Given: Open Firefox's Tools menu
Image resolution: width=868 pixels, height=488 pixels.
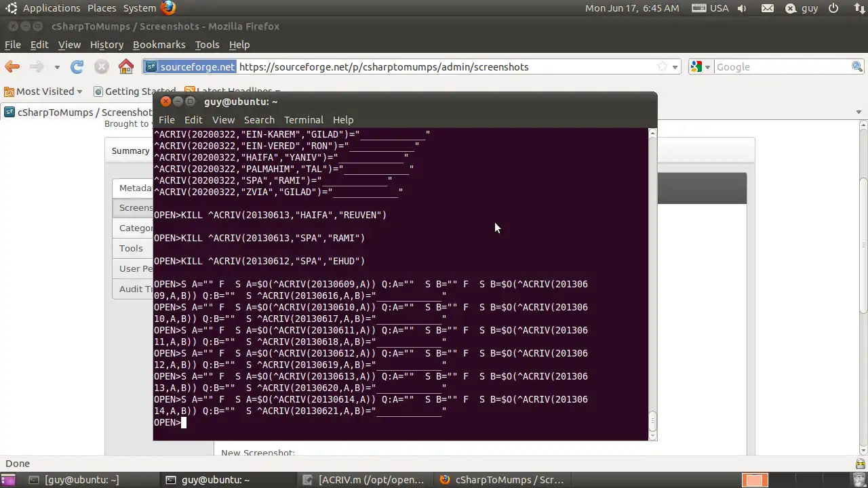Looking at the screenshot, I should pyautogui.click(x=207, y=45).
